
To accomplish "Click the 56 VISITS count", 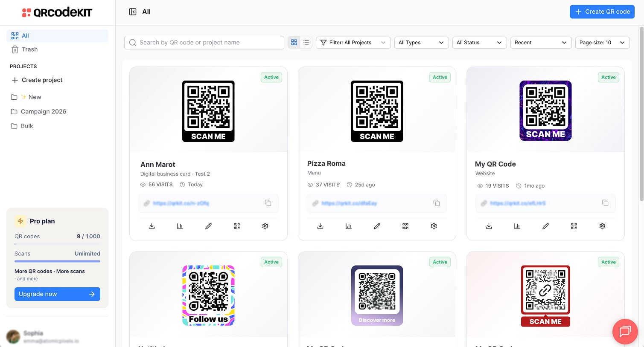I will [x=160, y=185].
